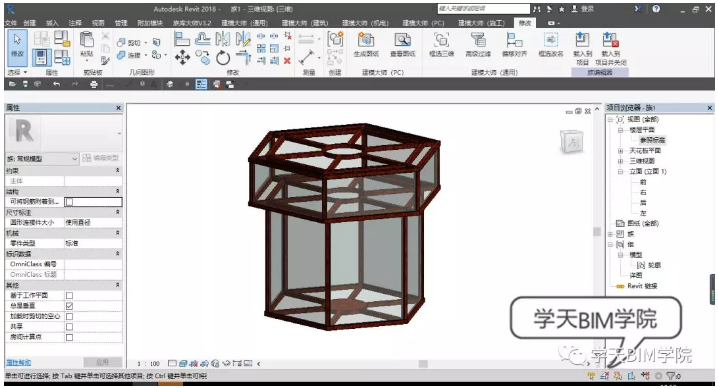This screenshot has height=388, width=718.
Task: Switch to the 管理 ribbon tab
Action: 121,23
